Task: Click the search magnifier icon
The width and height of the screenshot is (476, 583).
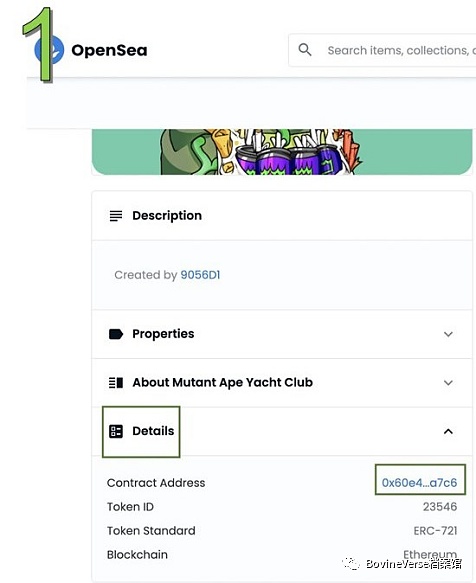Action: click(305, 49)
